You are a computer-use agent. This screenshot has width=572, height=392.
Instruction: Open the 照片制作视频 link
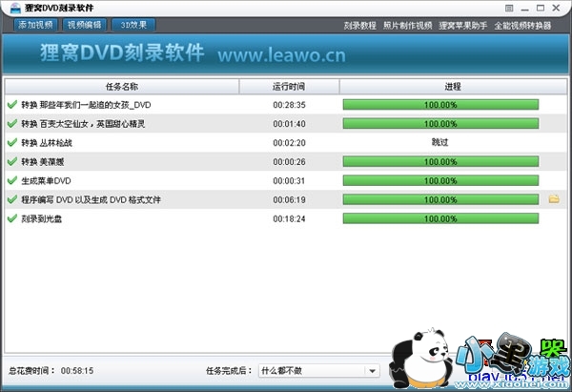point(407,26)
